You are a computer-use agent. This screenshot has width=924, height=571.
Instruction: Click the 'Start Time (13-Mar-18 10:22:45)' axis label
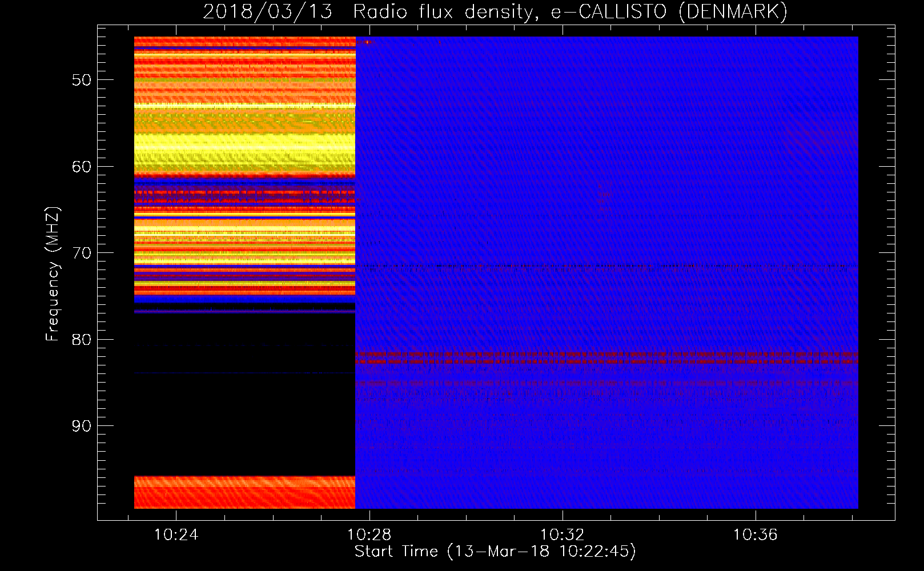[x=495, y=552]
